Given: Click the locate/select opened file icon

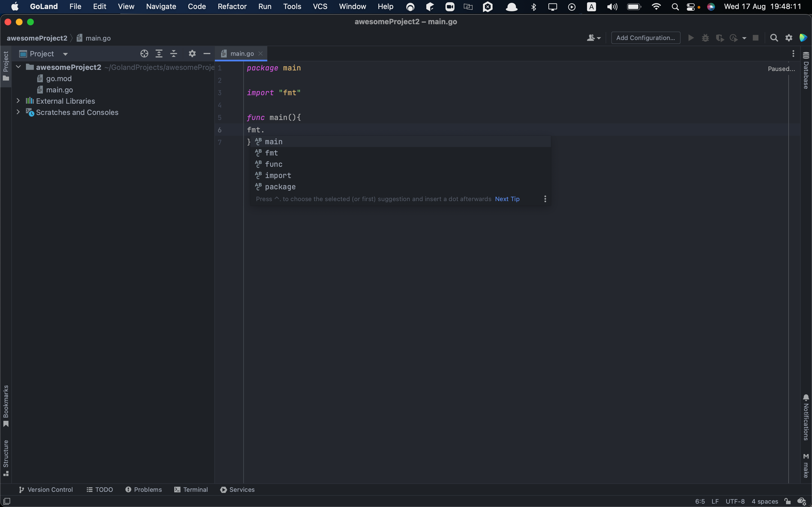Looking at the screenshot, I should pyautogui.click(x=144, y=54).
